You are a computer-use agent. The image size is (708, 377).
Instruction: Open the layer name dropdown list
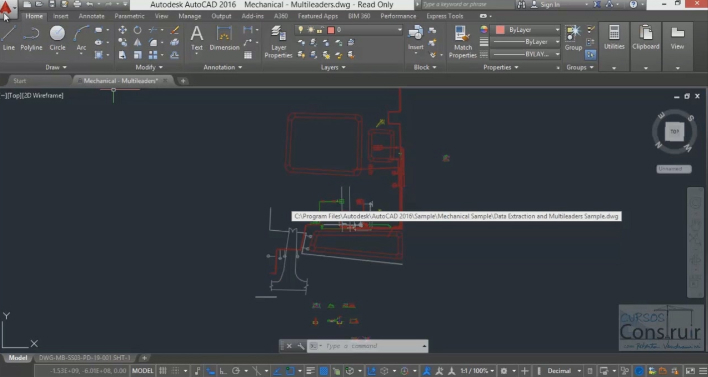click(399, 30)
